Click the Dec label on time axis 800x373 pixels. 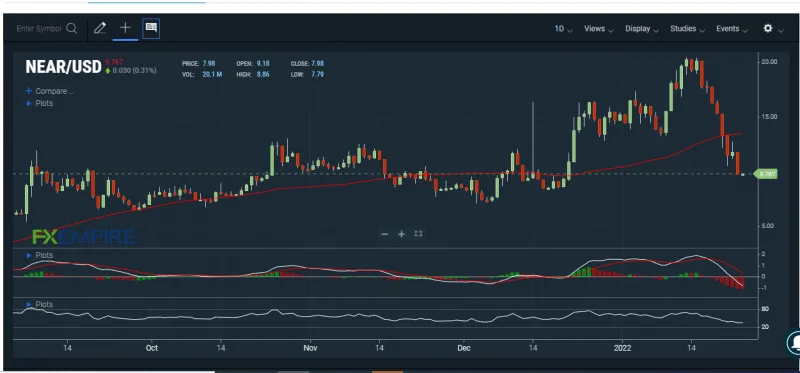click(464, 348)
